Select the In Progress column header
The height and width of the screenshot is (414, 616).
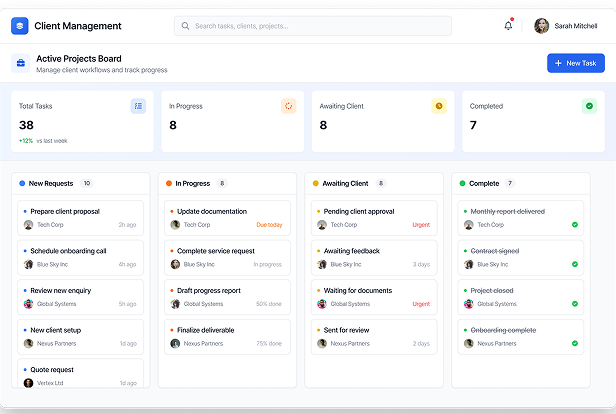click(x=192, y=184)
